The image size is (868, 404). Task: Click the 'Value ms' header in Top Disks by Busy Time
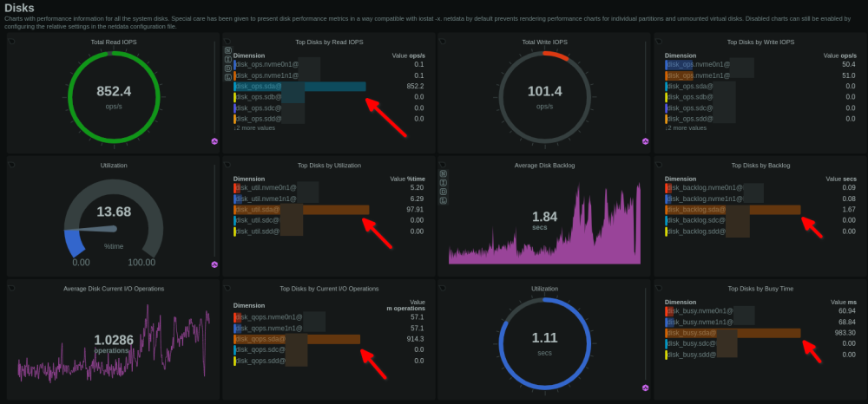[844, 303]
